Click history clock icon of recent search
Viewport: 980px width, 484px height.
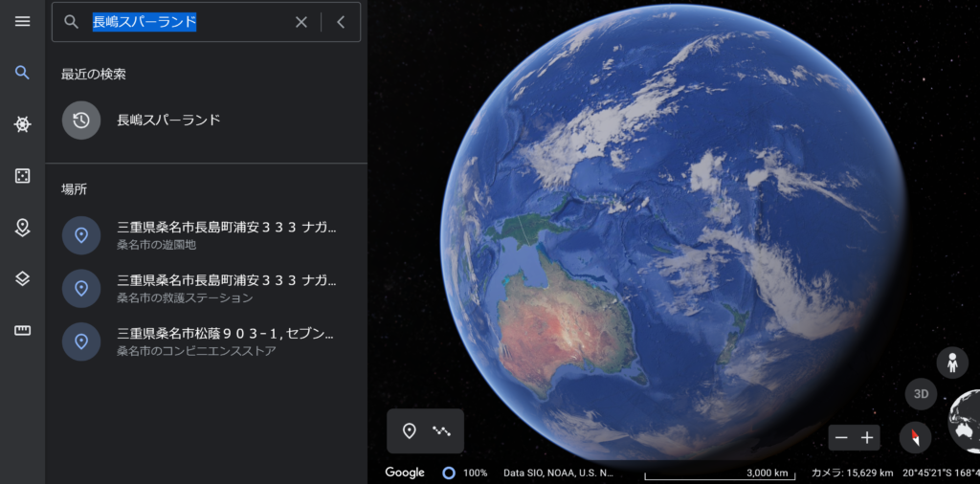[81, 120]
